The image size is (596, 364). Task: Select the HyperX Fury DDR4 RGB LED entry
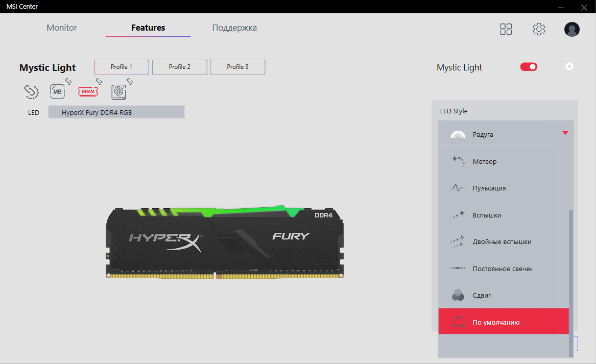[116, 112]
